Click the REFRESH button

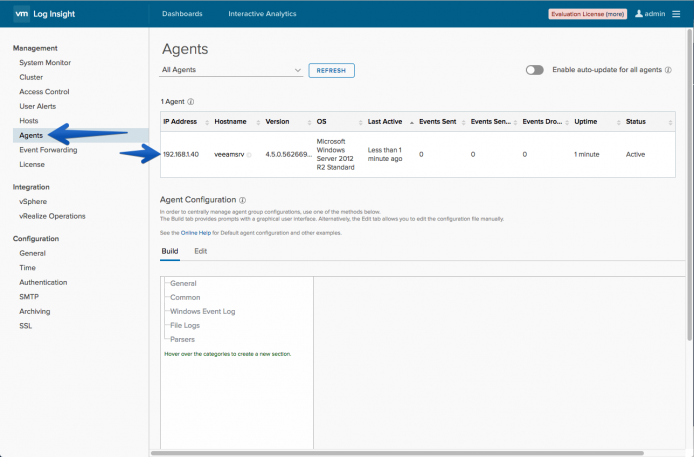[x=331, y=70]
